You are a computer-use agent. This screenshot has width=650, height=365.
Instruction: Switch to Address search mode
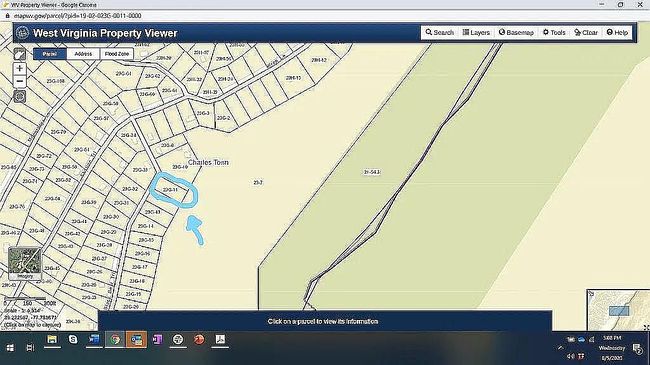[83, 54]
